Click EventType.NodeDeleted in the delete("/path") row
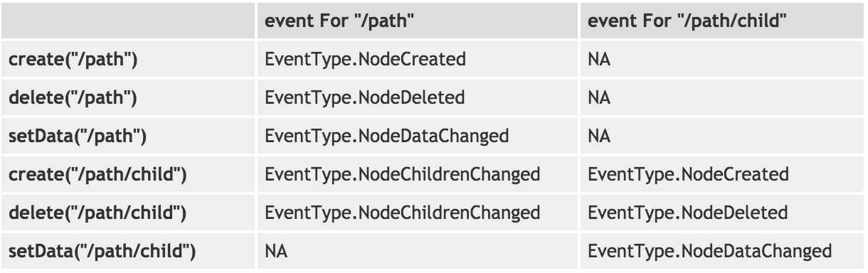This screenshot has height=273, width=868. point(364,97)
